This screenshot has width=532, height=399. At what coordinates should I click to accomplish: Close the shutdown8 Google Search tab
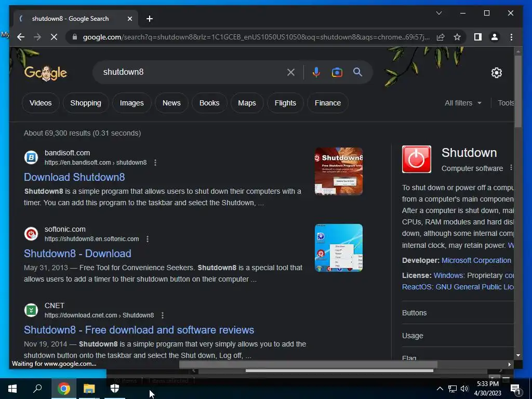pyautogui.click(x=129, y=19)
